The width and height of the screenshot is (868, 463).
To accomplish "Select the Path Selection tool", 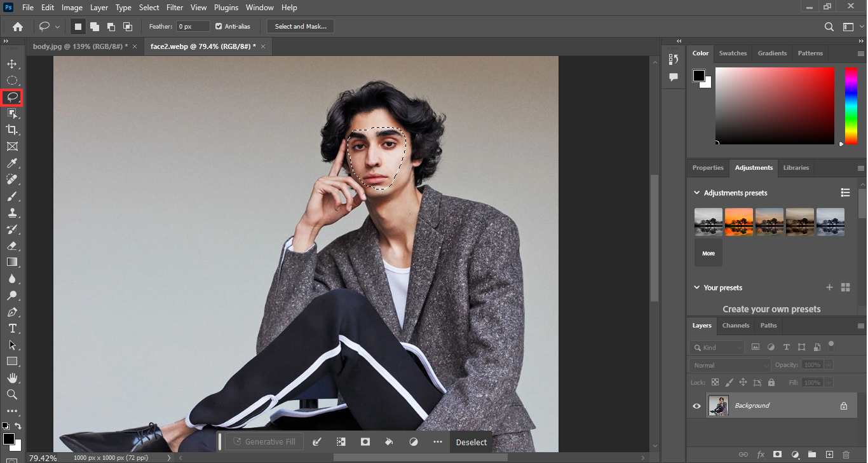I will pos(12,345).
